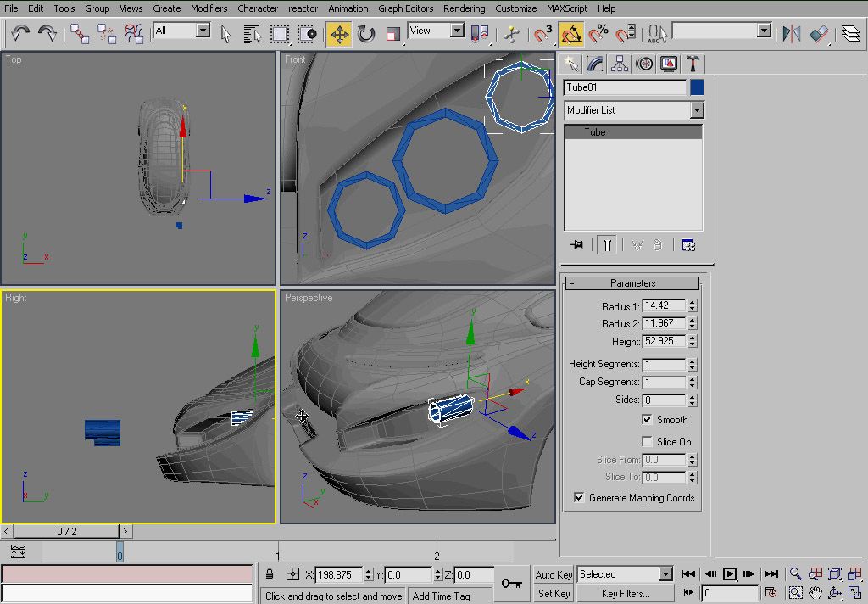Image resolution: width=868 pixels, height=604 pixels.
Task: Click the Mirror tool icon
Action: (x=792, y=34)
